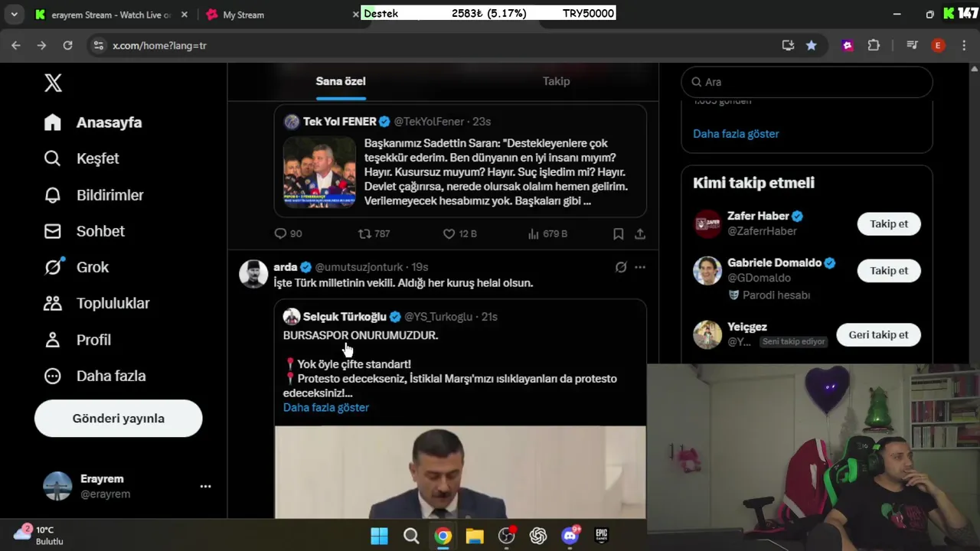Open the pink extension icon in toolbar
Viewport: 980px width, 551px height.
tap(848, 46)
